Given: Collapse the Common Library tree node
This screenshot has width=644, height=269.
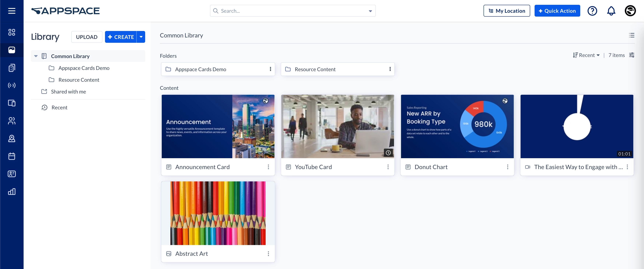Looking at the screenshot, I should point(36,56).
